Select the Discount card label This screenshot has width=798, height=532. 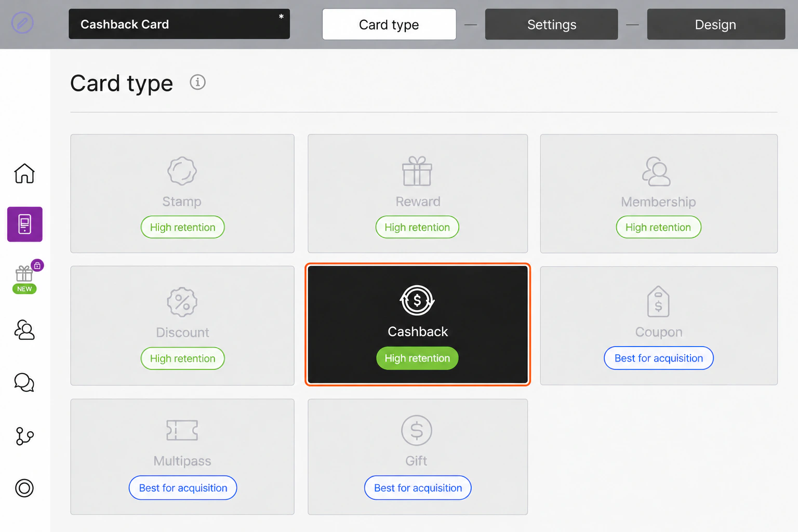pyautogui.click(x=182, y=332)
